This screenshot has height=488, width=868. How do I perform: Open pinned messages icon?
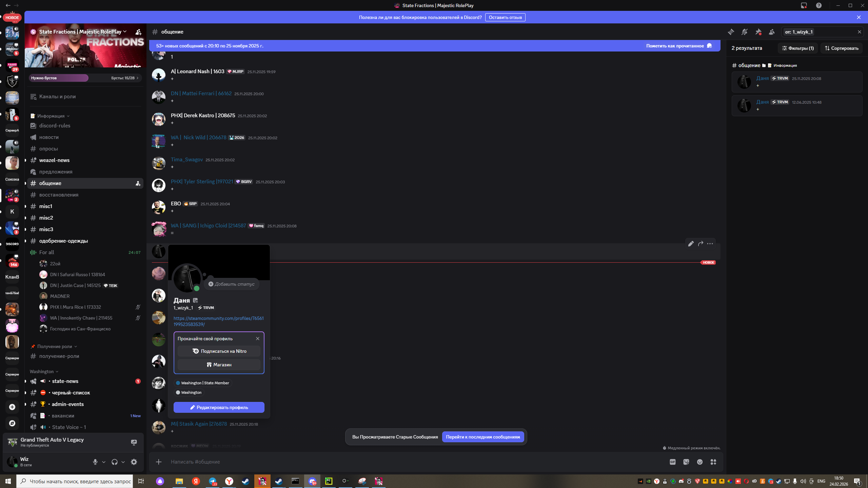click(x=758, y=32)
